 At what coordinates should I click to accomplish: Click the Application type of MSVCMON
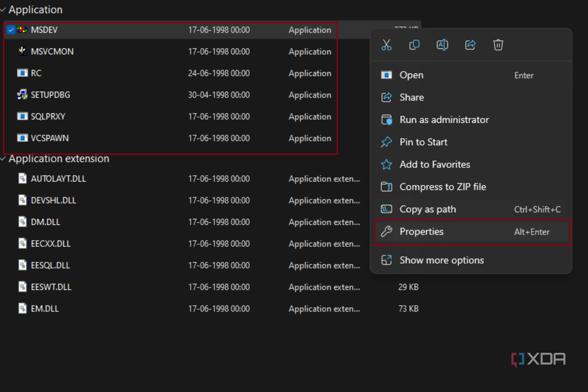310,52
